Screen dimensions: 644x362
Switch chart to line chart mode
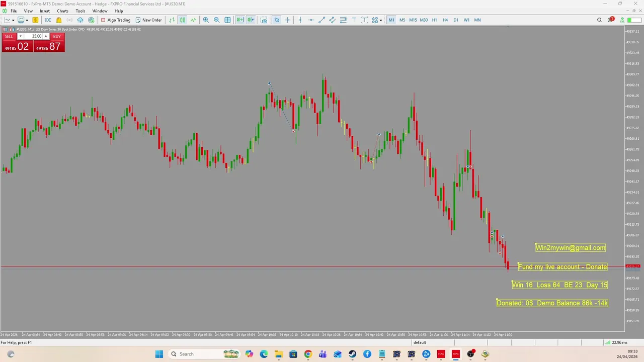[193, 20]
